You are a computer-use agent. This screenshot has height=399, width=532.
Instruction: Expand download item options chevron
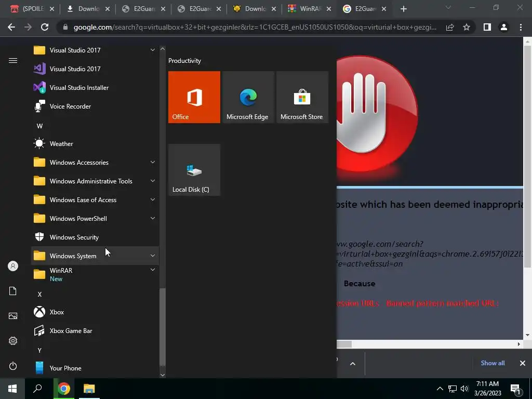pyautogui.click(x=353, y=364)
